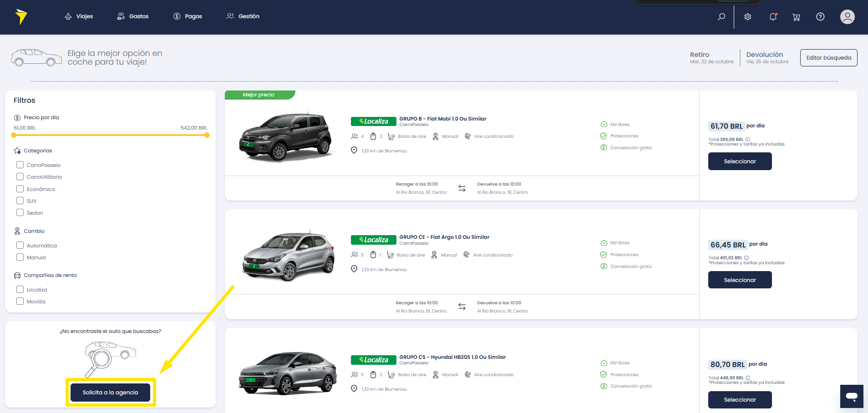
Task: Click Retiro date Mar, 22 de octubre
Action: (712, 62)
